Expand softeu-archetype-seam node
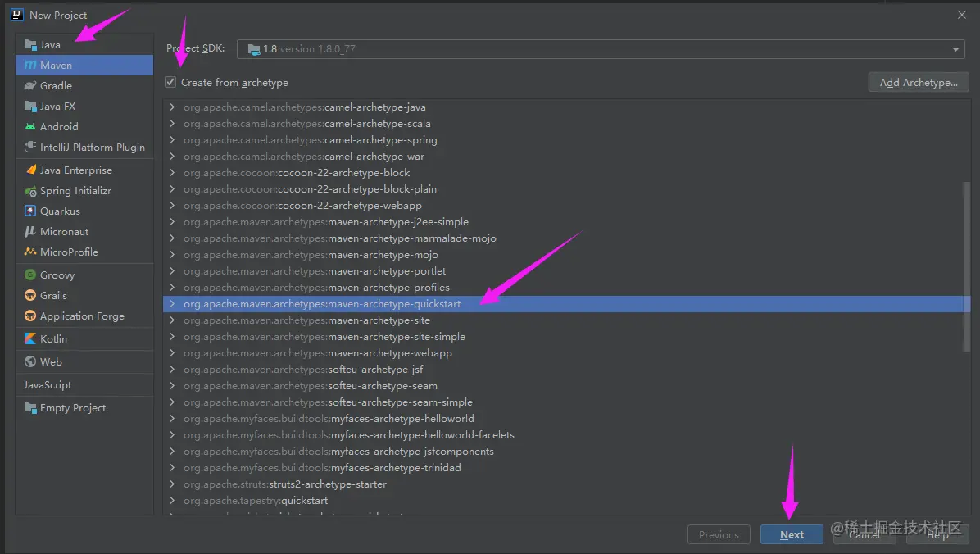 tap(173, 386)
